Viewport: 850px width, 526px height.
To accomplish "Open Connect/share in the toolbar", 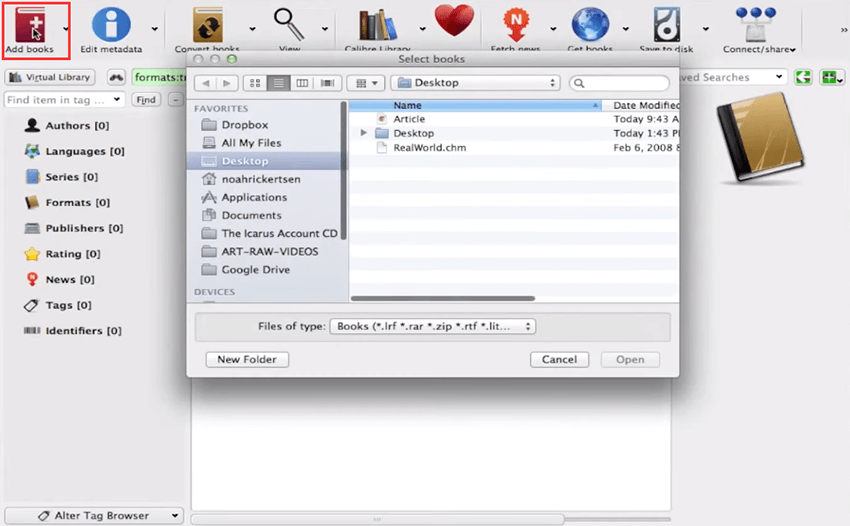I will (759, 25).
